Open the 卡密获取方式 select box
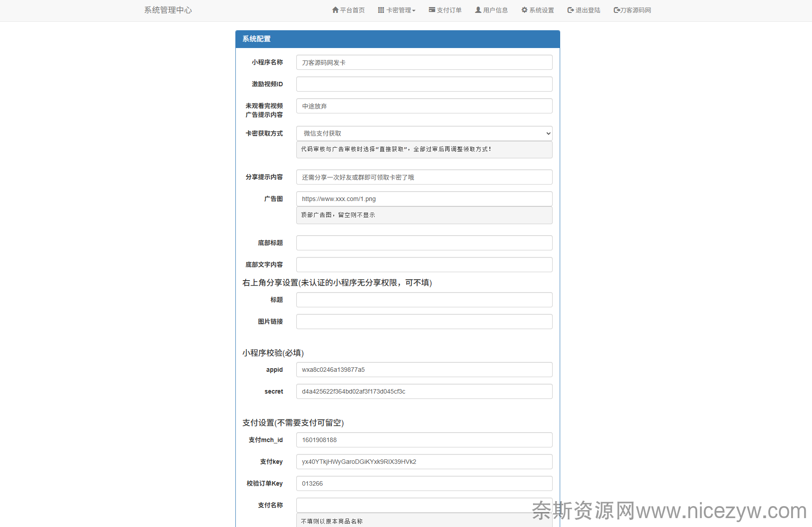The image size is (812, 527). point(424,133)
